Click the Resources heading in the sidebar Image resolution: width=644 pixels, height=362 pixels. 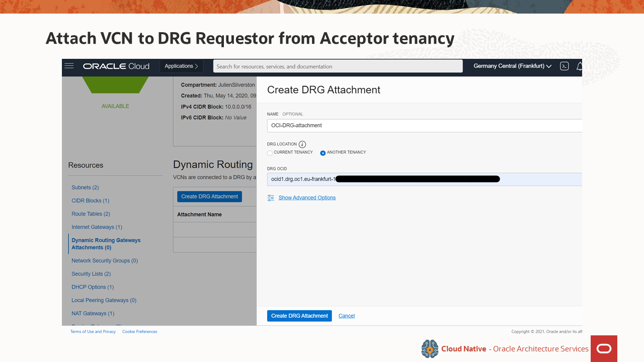[x=86, y=165]
